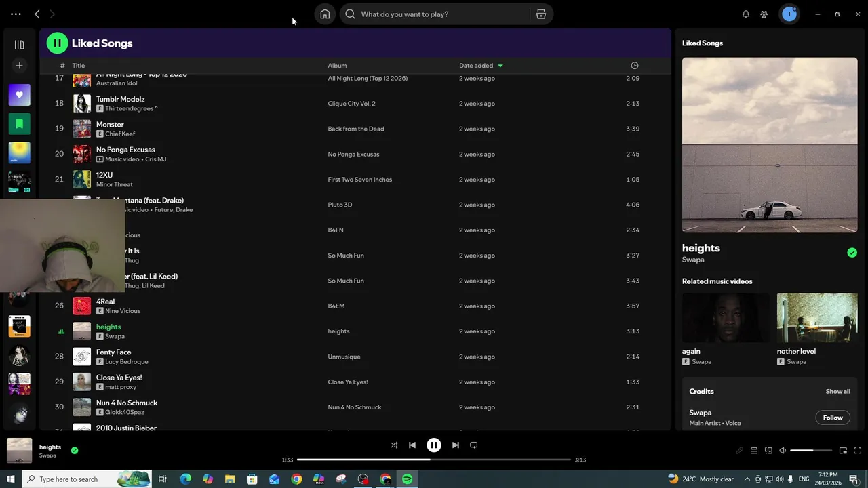Launch Microsoft Edge from taskbar
Viewport: 868px width, 488px height.
point(185,479)
